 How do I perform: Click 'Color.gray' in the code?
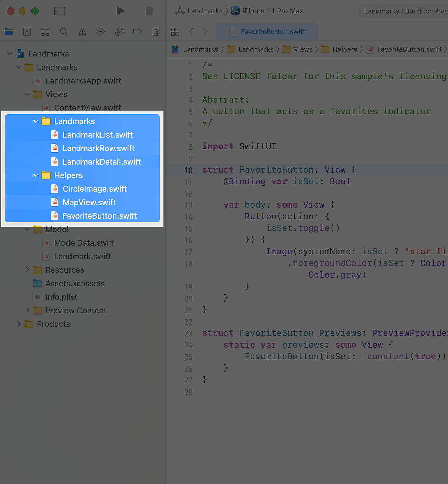coord(335,275)
